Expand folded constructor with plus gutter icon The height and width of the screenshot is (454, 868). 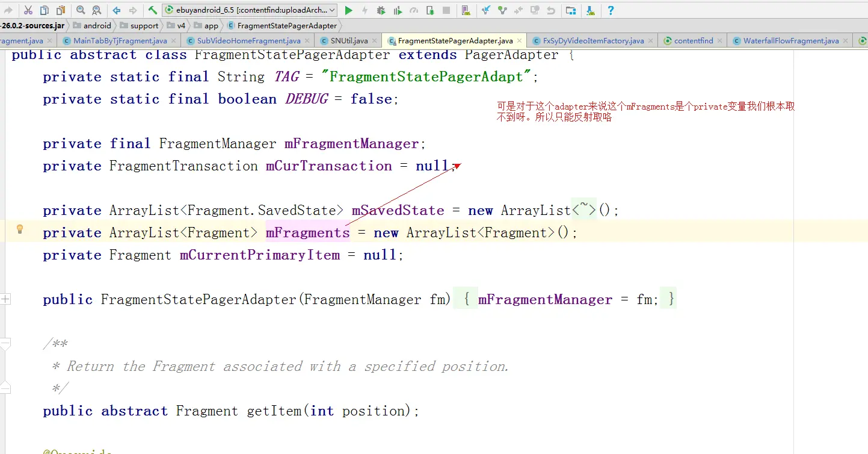[5, 299]
